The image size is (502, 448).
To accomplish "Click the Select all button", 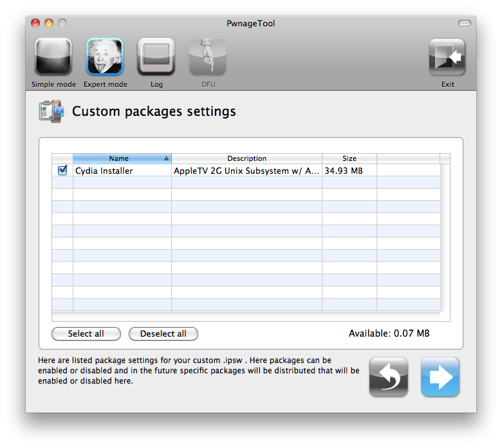I will tap(86, 333).
